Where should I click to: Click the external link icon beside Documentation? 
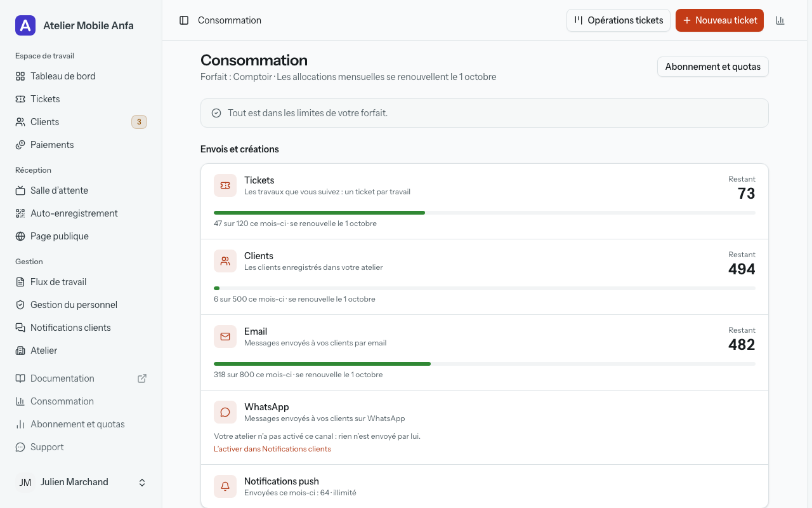(142, 378)
